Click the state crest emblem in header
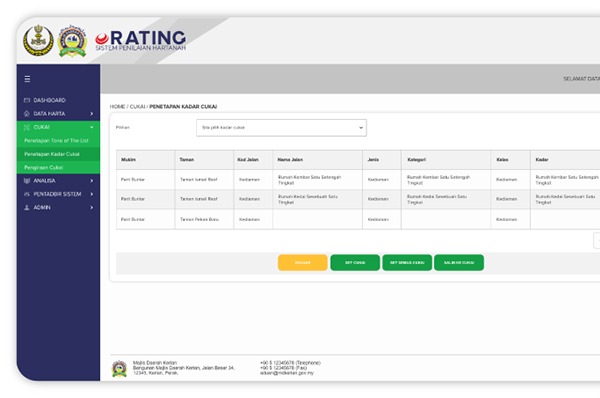Image resolution: width=600 pixels, height=398 pixels. pyautogui.click(x=38, y=40)
